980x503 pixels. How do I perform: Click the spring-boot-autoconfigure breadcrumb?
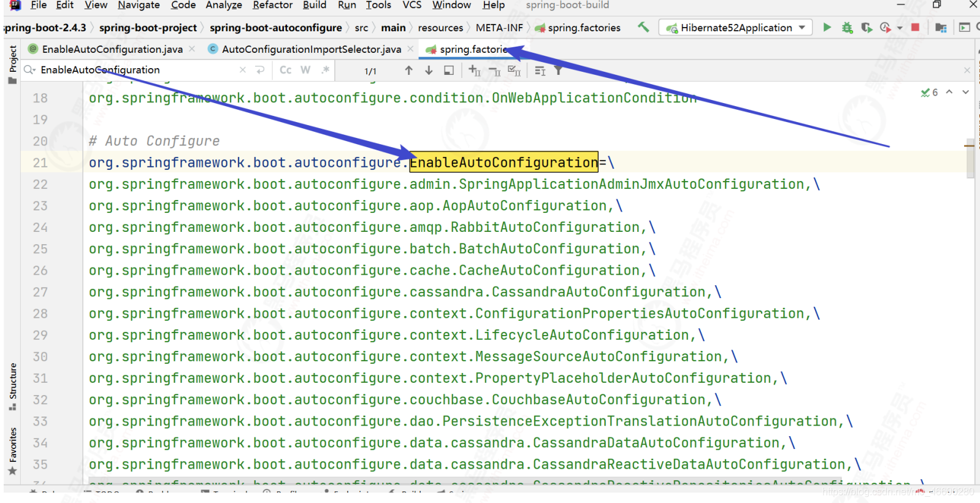click(x=275, y=28)
